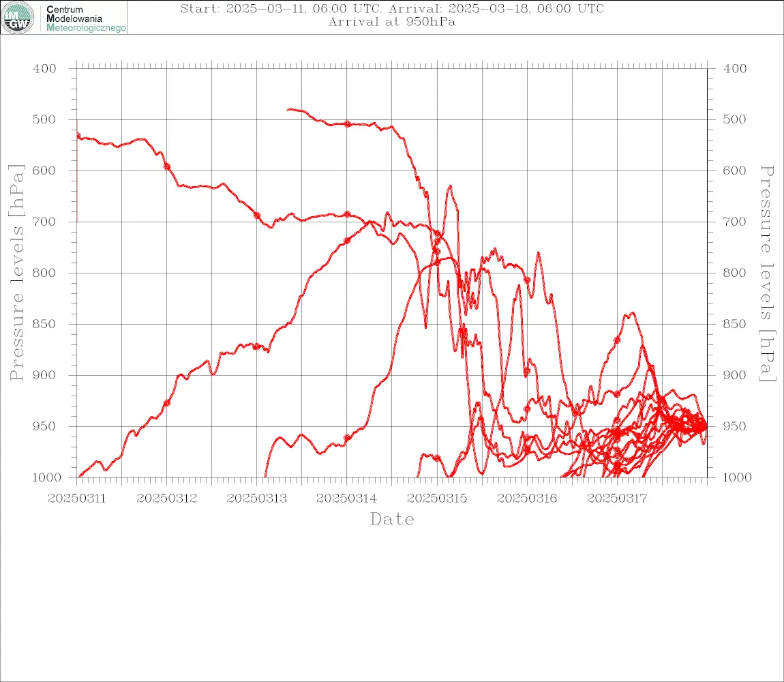Image resolution: width=784 pixels, height=682 pixels.
Task: Click the left axis 400 label
Action: click(44, 69)
